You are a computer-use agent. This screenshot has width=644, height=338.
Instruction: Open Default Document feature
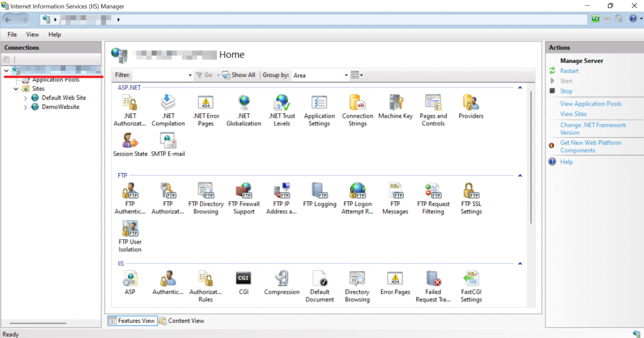[x=319, y=286]
